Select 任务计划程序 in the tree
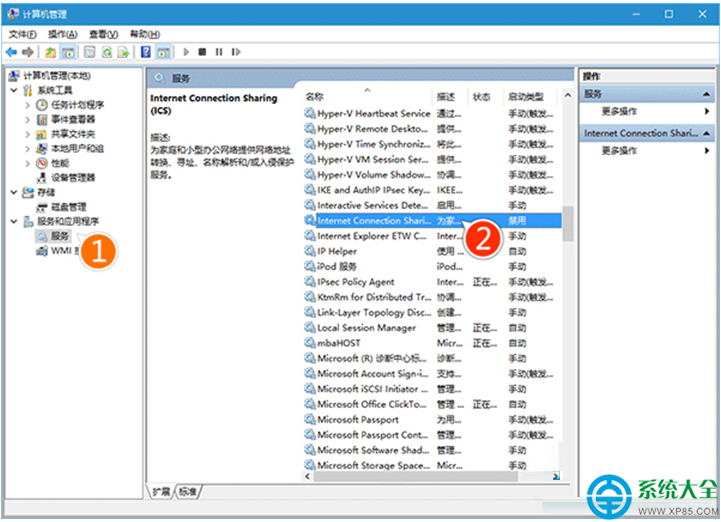 [78, 105]
